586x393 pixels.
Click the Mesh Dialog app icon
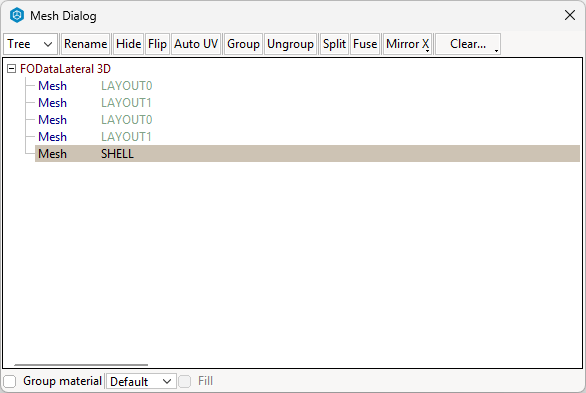17,16
